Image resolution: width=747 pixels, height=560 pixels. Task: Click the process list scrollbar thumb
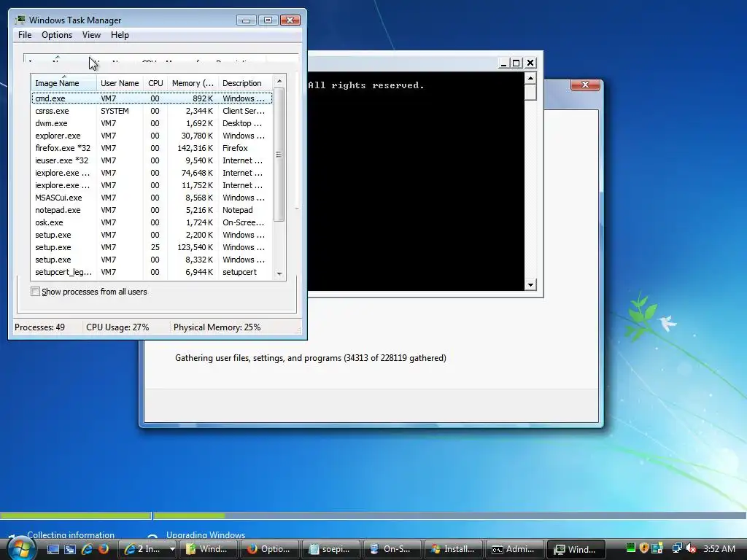tap(279, 155)
